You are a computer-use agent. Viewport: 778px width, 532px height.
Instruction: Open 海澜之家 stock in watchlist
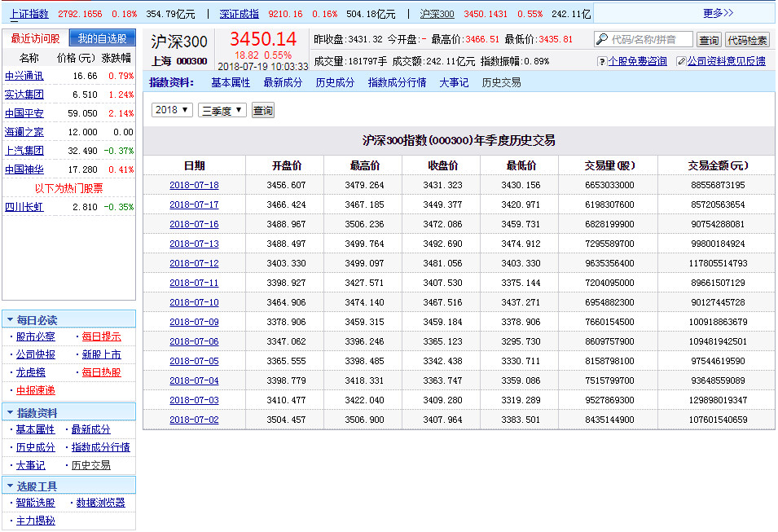pos(24,132)
